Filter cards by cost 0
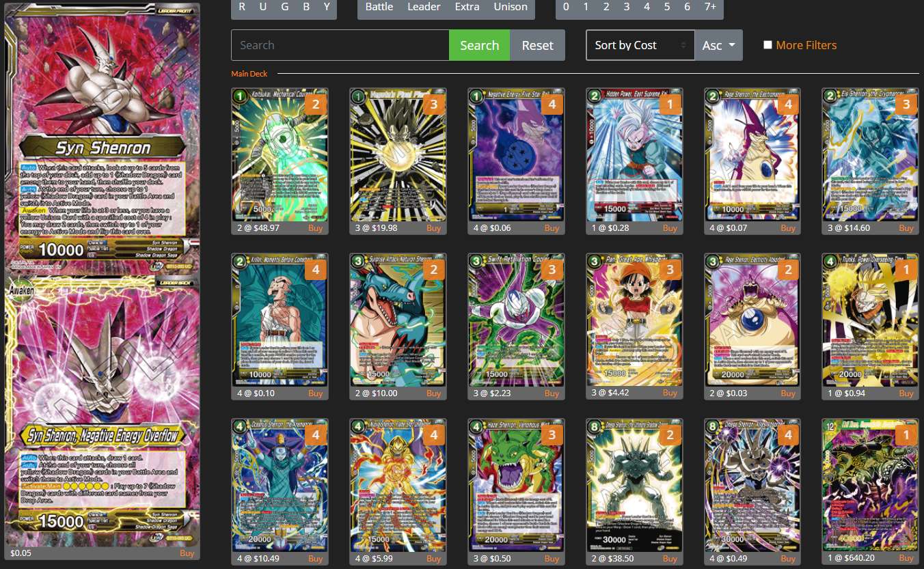Viewport: 924px width, 569px height. pyautogui.click(x=565, y=6)
